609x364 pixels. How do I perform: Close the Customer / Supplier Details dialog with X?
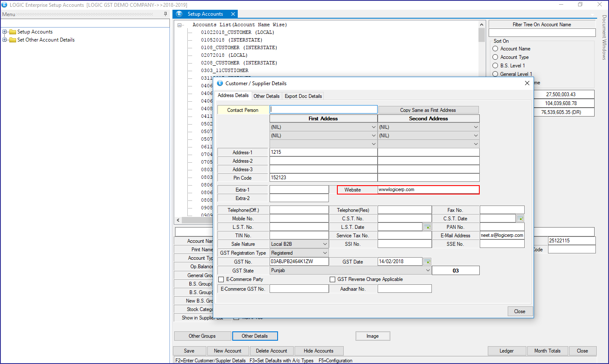(527, 83)
